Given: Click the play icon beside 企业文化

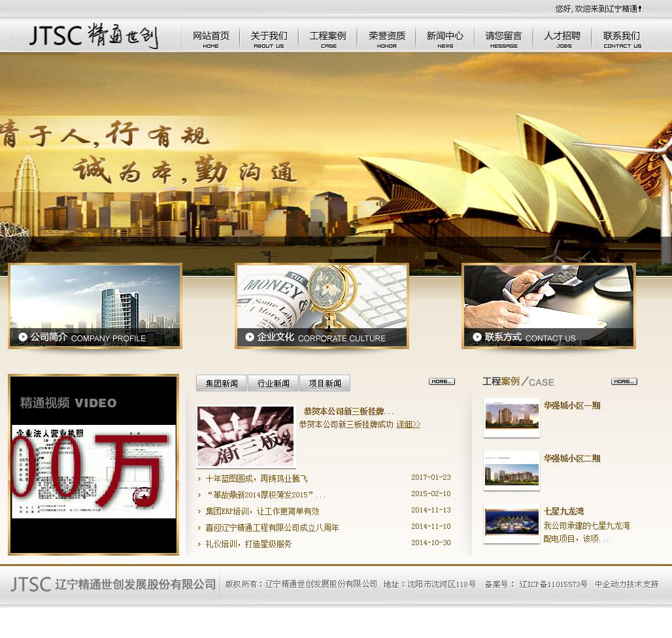Looking at the screenshot, I should (250, 337).
